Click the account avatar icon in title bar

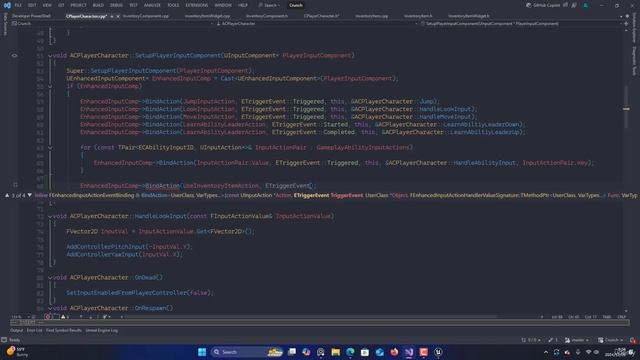586,5
